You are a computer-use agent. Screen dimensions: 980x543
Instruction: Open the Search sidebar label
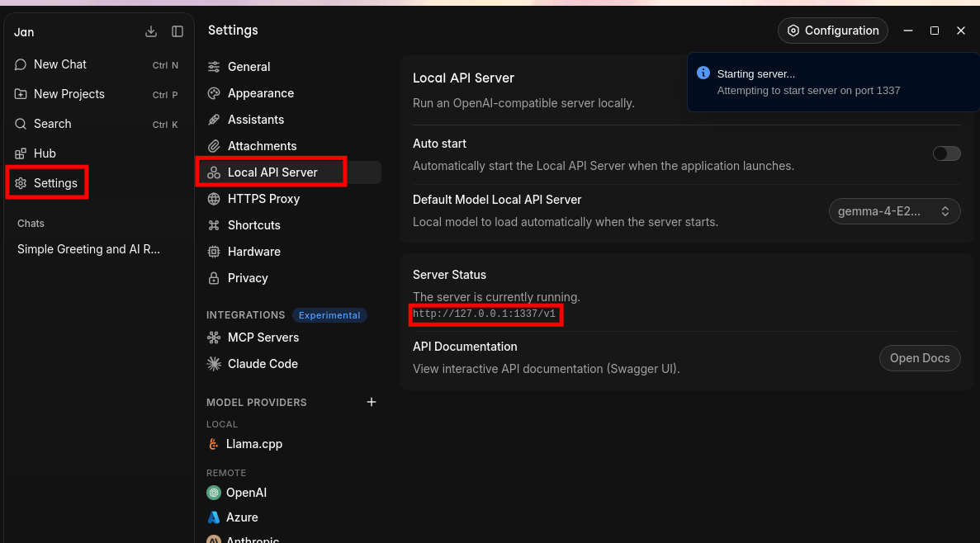[53, 124]
